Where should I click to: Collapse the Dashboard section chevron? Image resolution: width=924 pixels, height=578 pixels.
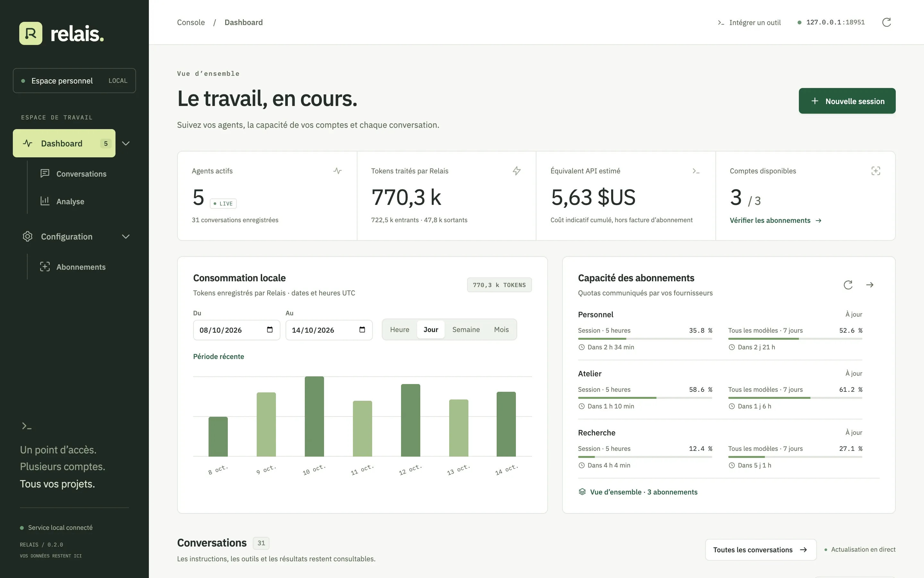point(126,143)
